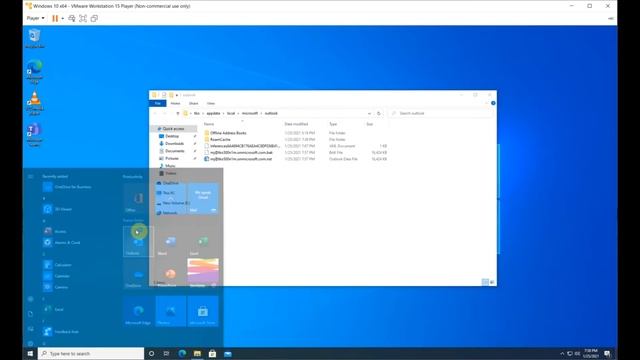Open the Microsoft Store tile in Start menu

(202, 311)
